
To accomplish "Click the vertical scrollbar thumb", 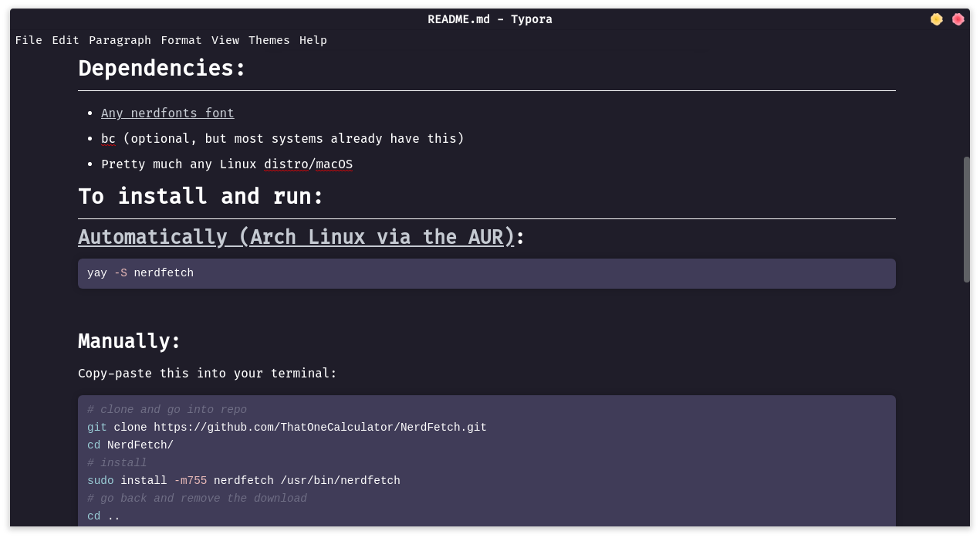I will [967, 219].
